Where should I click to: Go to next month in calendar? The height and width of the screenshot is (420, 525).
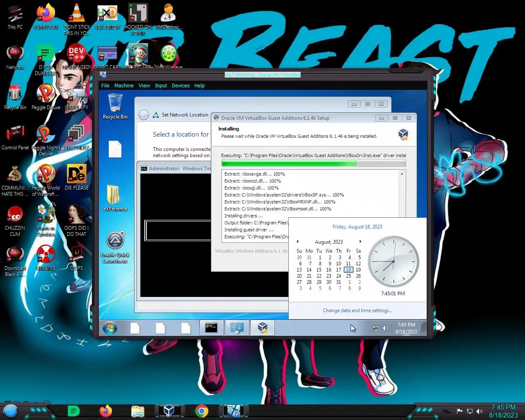[360, 242]
